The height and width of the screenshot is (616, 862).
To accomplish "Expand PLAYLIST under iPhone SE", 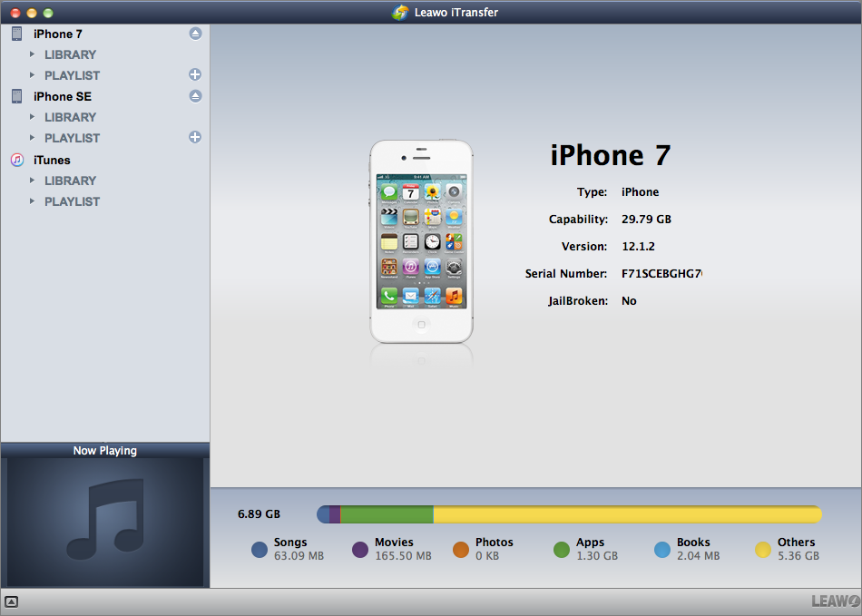I will 32,138.
